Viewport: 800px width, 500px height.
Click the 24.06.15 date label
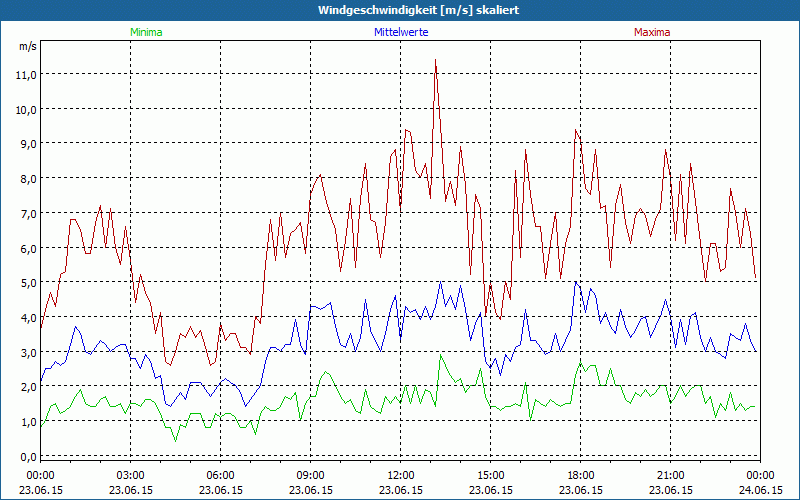[760, 491]
